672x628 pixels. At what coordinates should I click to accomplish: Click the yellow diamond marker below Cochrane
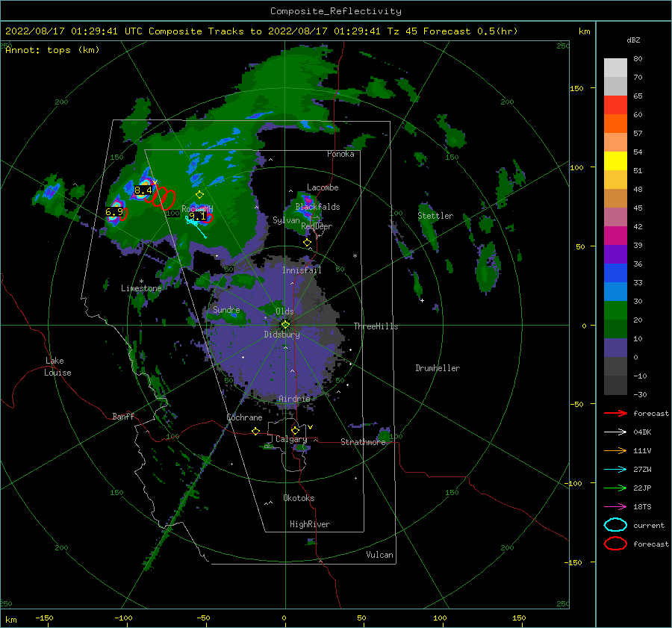coord(255,431)
